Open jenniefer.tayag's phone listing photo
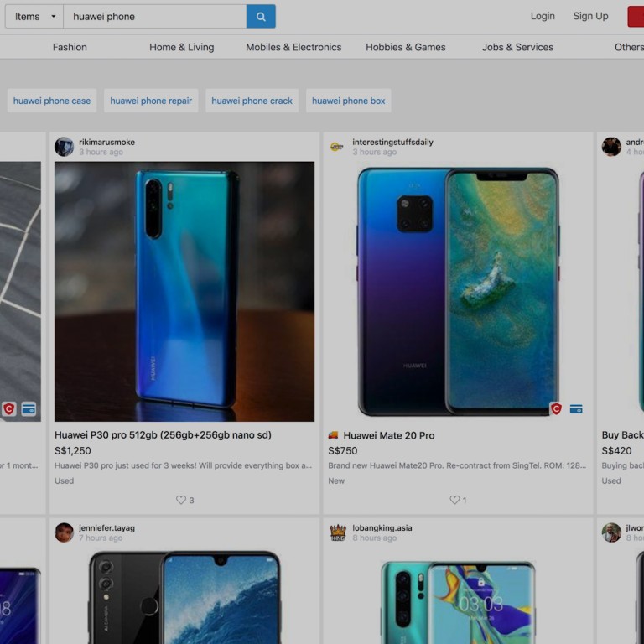 pos(184,597)
